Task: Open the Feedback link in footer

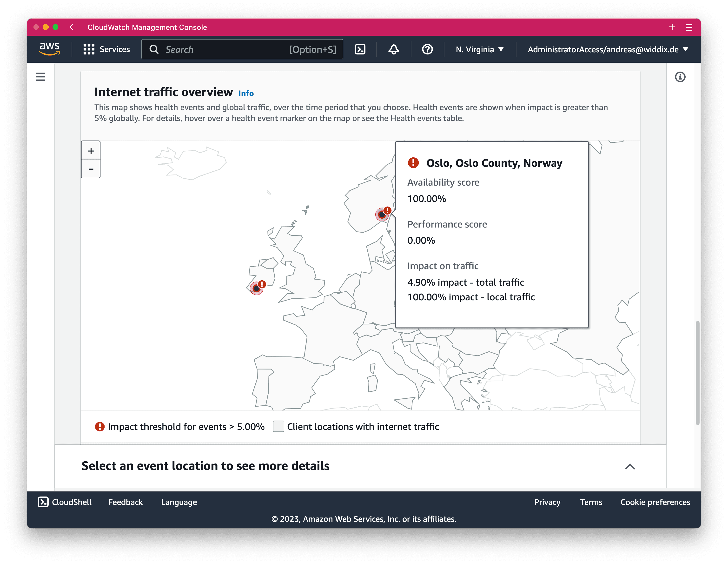Action: [125, 502]
